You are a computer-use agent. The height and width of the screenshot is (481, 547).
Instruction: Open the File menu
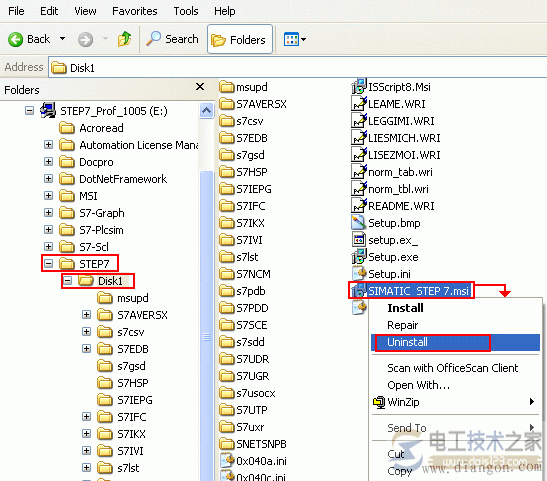(16, 11)
